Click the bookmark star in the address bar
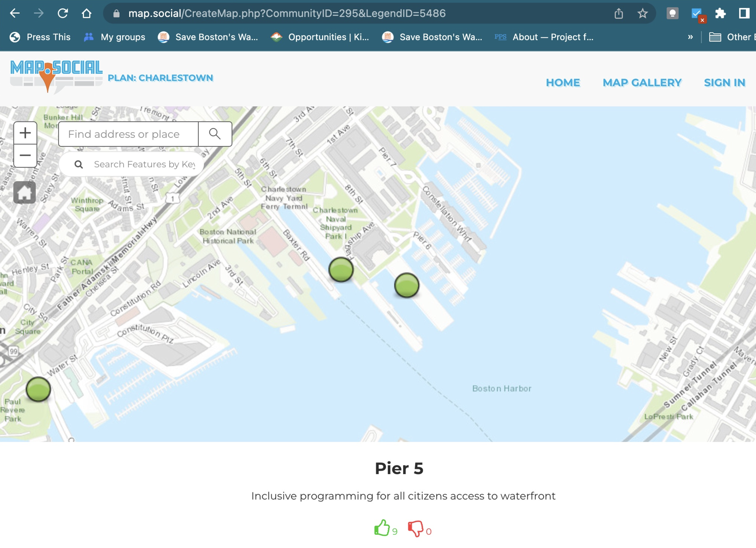This screenshot has height=548, width=756. coord(642,13)
